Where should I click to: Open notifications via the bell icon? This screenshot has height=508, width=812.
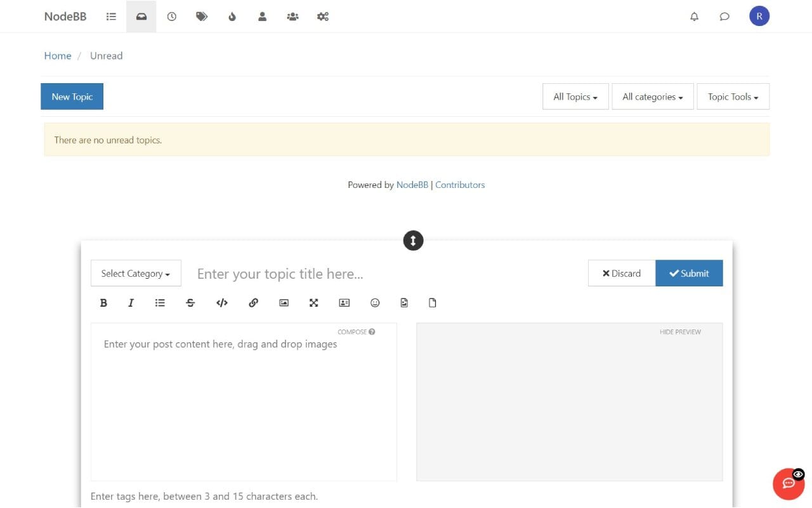(x=694, y=16)
